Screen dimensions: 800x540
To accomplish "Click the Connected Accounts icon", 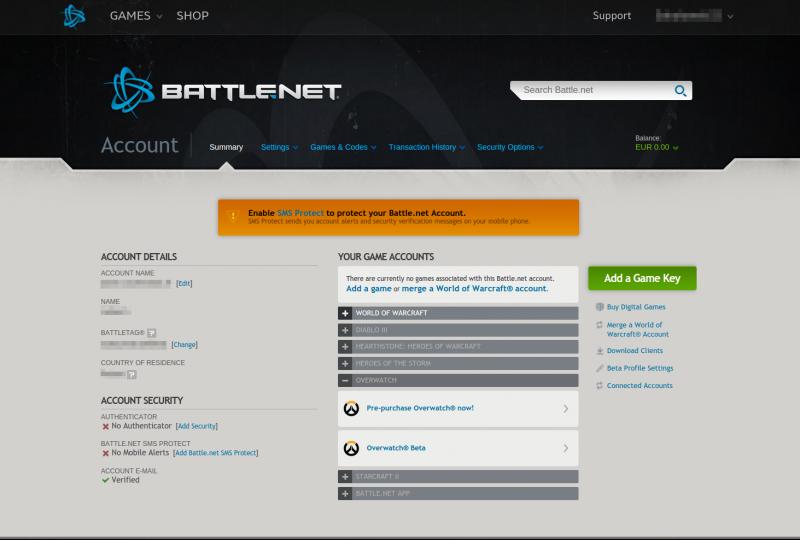I will pos(599,385).
